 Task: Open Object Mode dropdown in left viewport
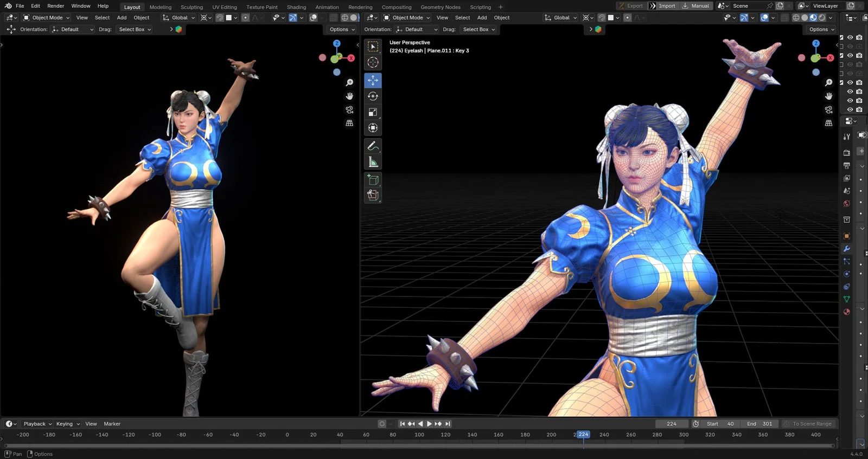46,17
